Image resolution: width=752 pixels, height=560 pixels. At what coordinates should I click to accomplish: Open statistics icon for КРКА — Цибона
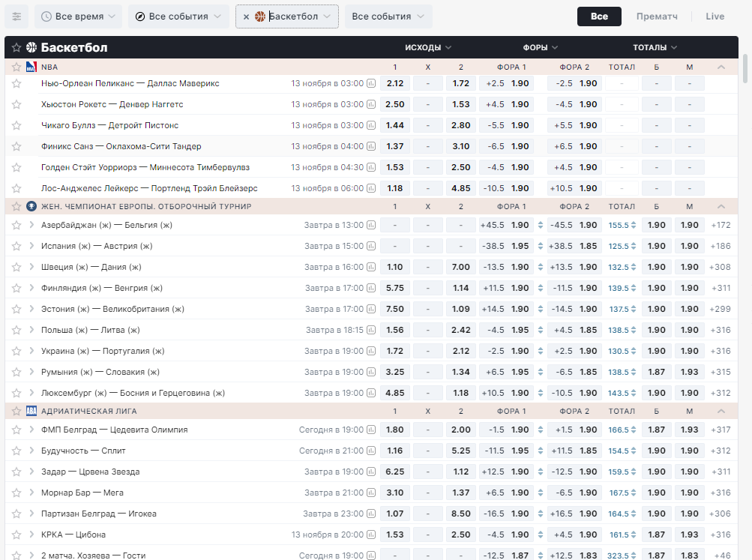(x=371, y=535)
